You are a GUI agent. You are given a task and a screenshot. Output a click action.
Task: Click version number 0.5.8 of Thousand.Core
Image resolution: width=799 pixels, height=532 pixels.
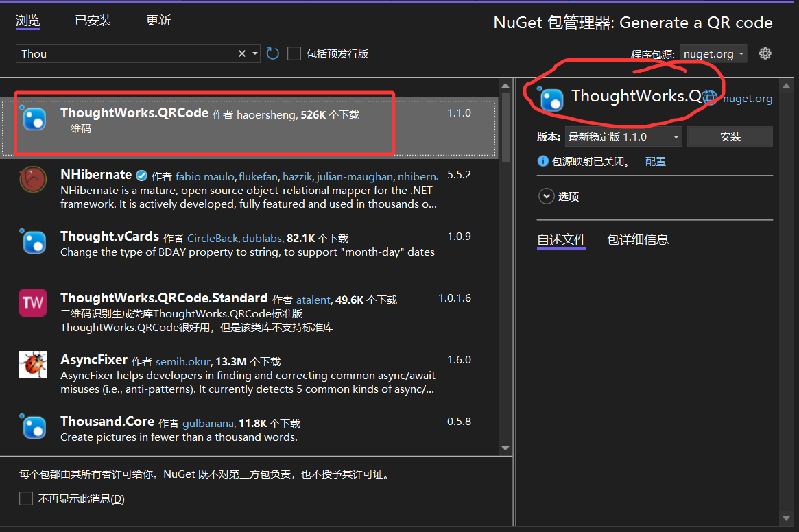tap(459, 422)
